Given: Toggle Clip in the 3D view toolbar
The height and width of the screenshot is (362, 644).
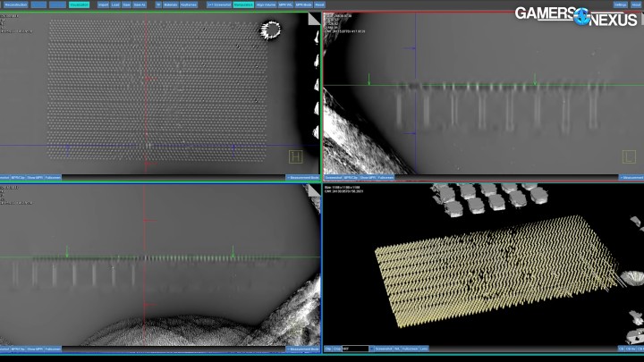Looking at the screenshot, I should (x=326, y=348).
